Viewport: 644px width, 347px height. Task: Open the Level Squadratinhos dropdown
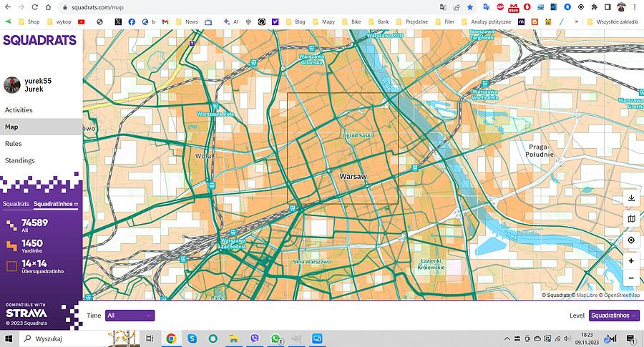[614, 316]
